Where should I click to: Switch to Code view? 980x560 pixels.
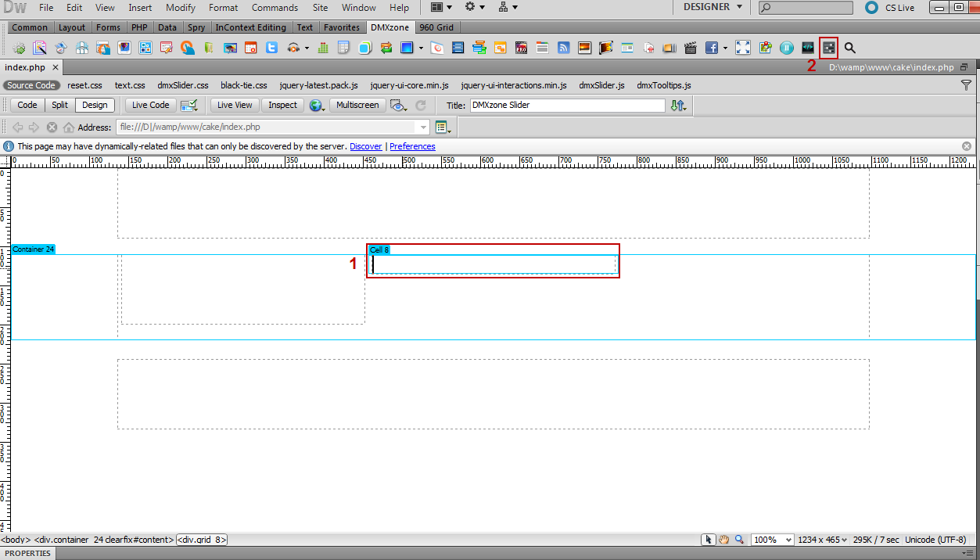27,105
